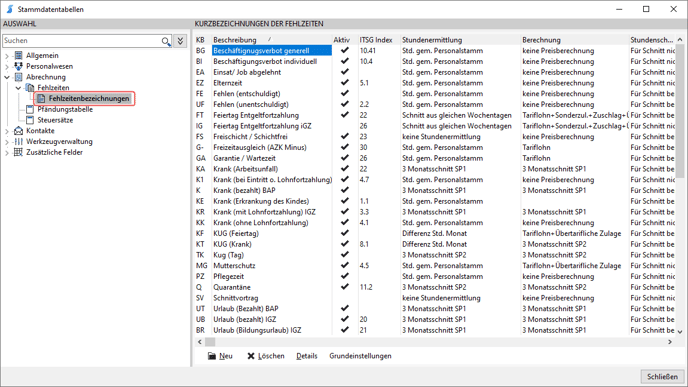Click the Neu folder icon
This screenshot has width=688, height=387.
212,356
